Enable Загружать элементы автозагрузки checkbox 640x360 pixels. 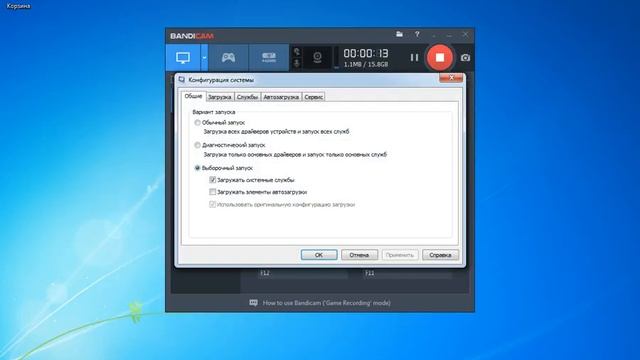point(213,192)
